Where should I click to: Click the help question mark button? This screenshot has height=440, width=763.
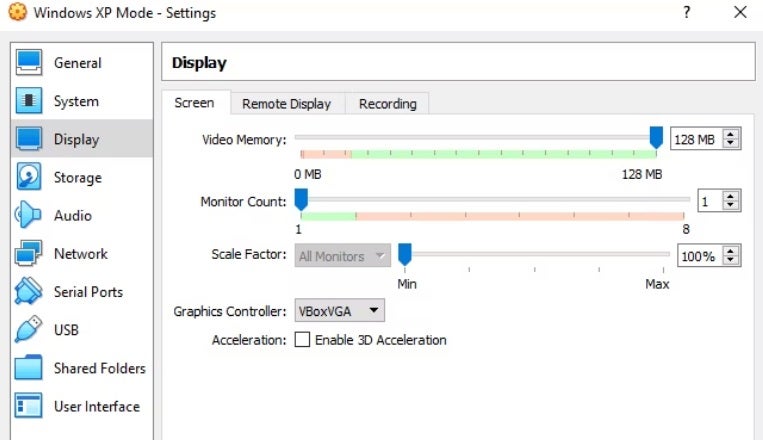(686, 12)
